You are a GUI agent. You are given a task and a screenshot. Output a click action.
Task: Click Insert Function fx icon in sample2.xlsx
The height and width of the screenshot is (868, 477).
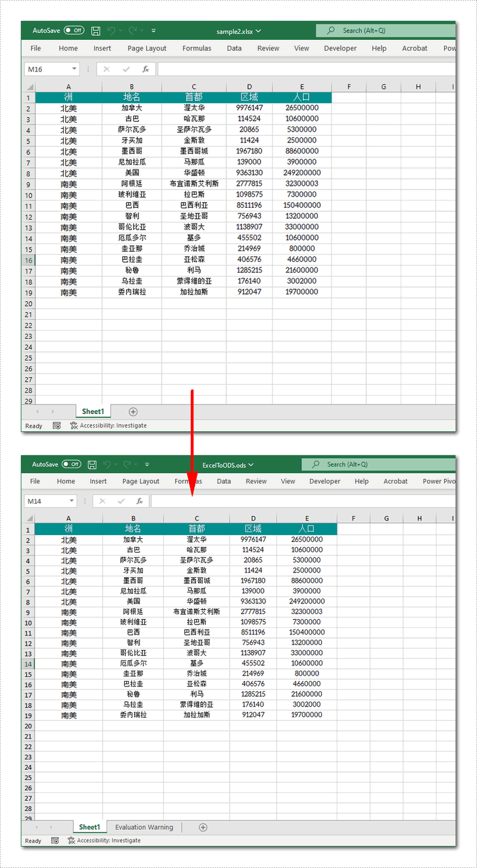tap(145, 69)
